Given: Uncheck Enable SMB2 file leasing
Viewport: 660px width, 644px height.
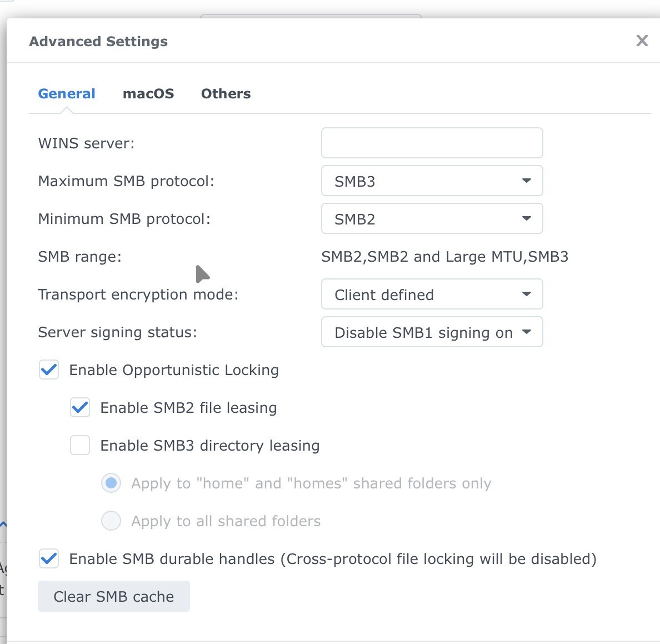Looking at the screenshot, I should click(x=80, y=408).
